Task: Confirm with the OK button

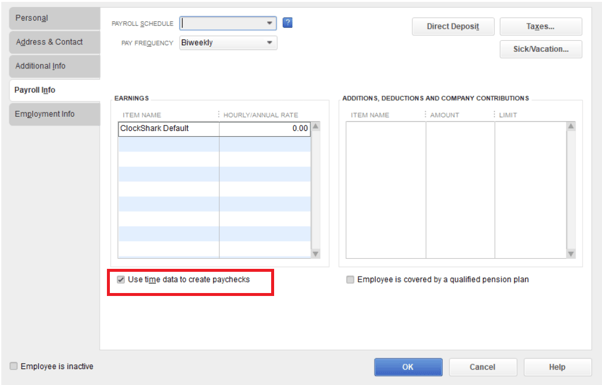Action: click(408, 367)
